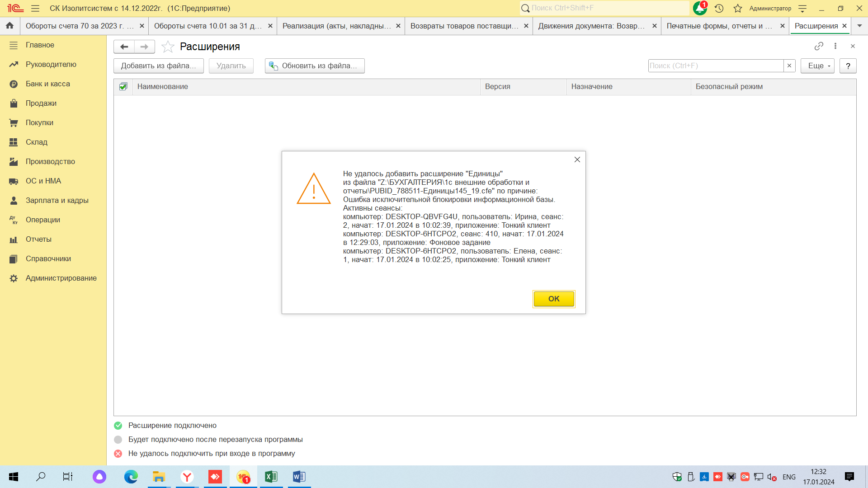Open the Склад section
The image size is (868, 488).
(x=53, y=142)
